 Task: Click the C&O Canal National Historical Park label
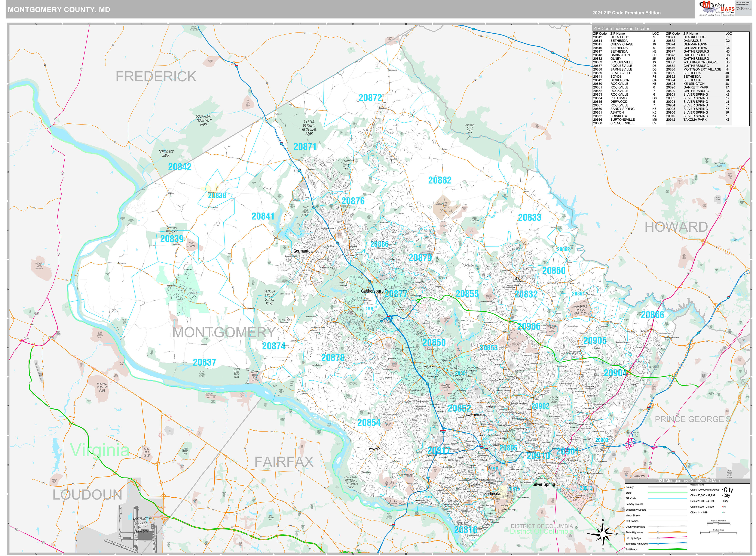[x=351, y=482]
